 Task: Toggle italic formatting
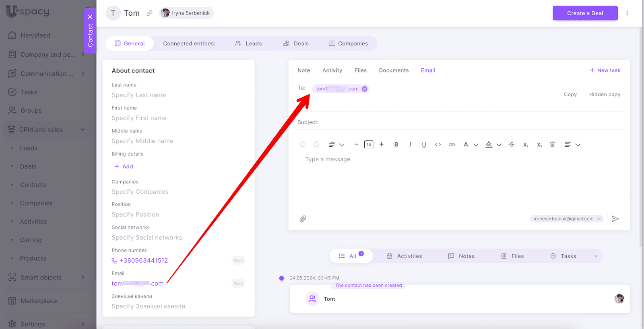pos(410,145)
